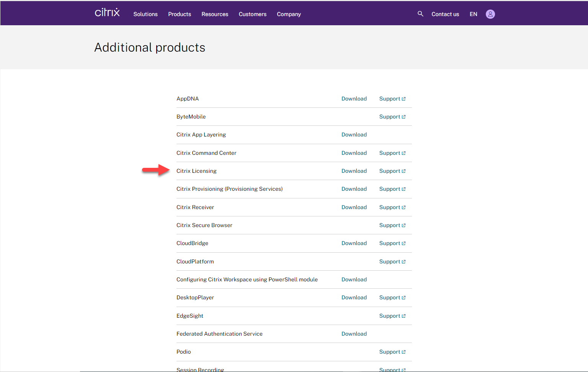Click the Citrix logo
Image resolution: width=588 pixels, height=372 pixels.
[107, 13]
